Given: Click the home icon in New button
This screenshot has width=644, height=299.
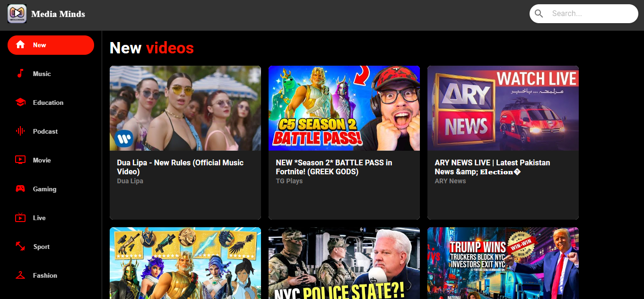Looking at the screenshot, I should (x=20, y=45).
